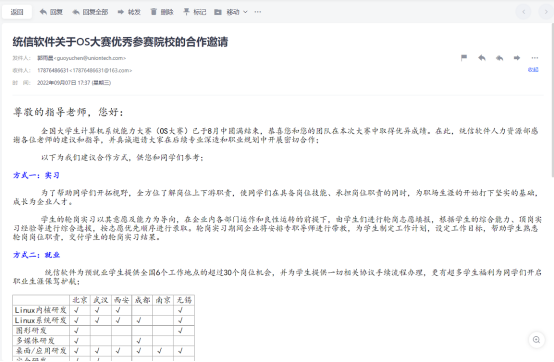Click the 武汉 column header in the table
This screenshot has height=362, width=554.
click(x=101, y=300)
